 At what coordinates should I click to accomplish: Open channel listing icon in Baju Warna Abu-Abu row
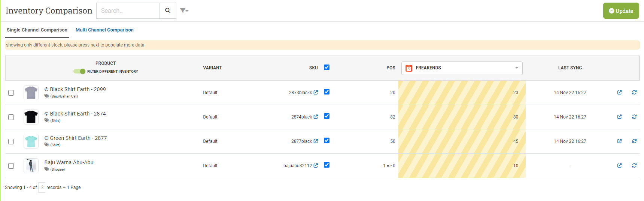(x=619, y=165)
